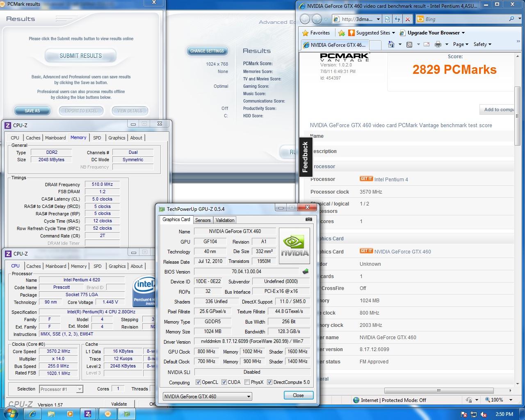The image size is (525, 420).
Task: Toggle the PhysX checkbox in GPU-Z
Action: point(247,382)
